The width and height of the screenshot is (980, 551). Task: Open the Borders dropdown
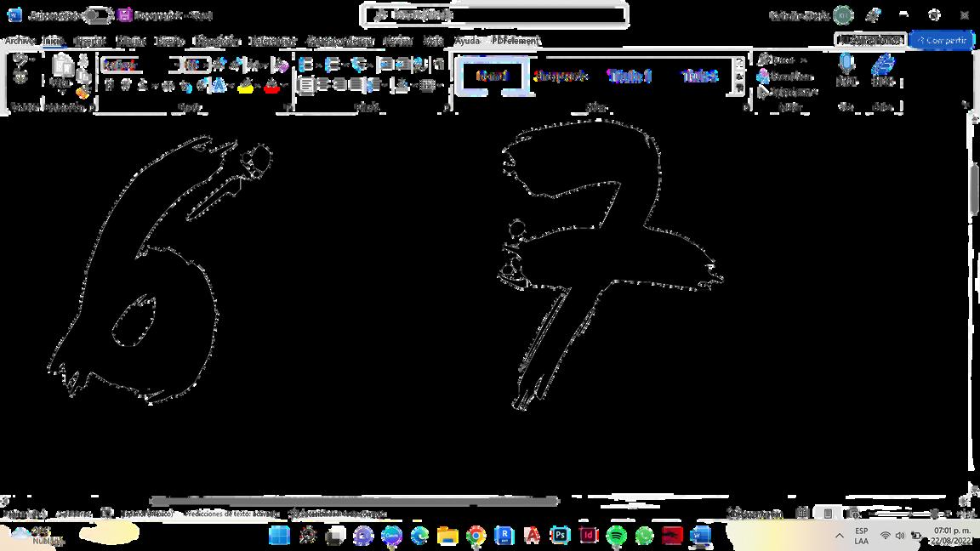pos(439,85)
